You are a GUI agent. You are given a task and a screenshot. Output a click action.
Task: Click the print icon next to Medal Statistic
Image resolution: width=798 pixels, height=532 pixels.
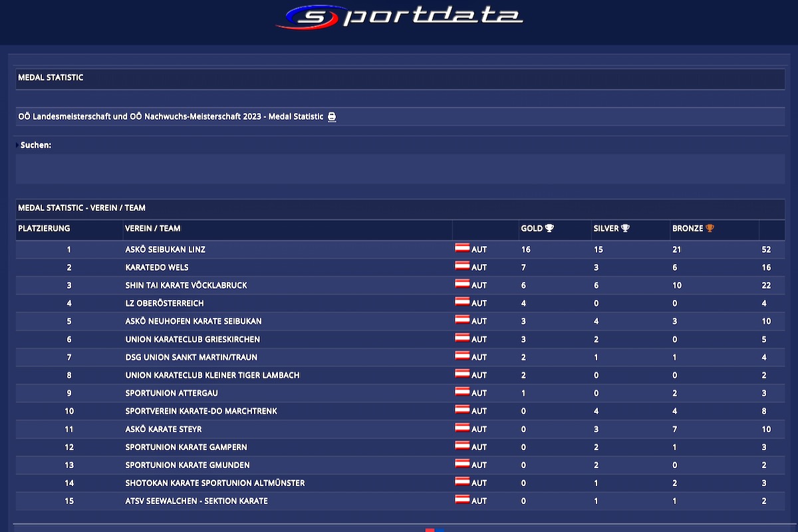(332, 117)
